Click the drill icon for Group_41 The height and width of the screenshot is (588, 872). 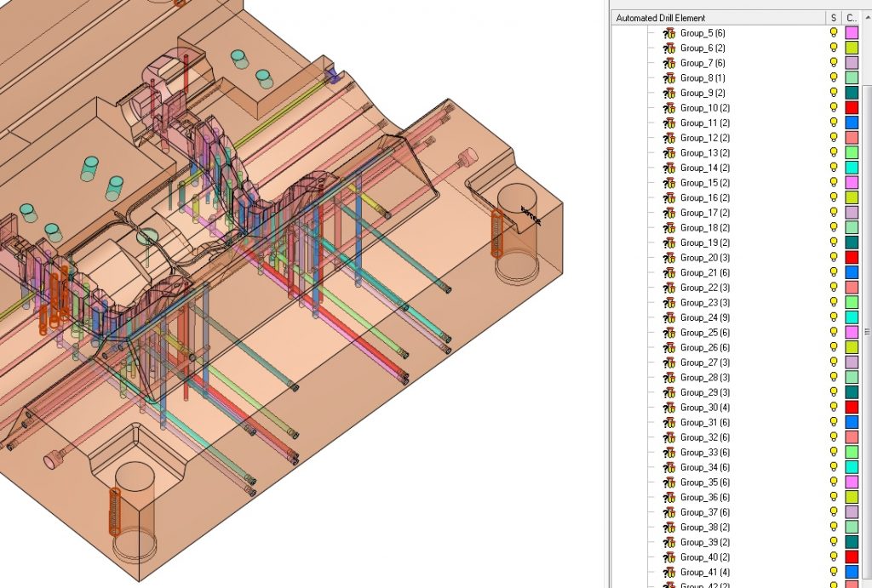(x=669, y=572)
